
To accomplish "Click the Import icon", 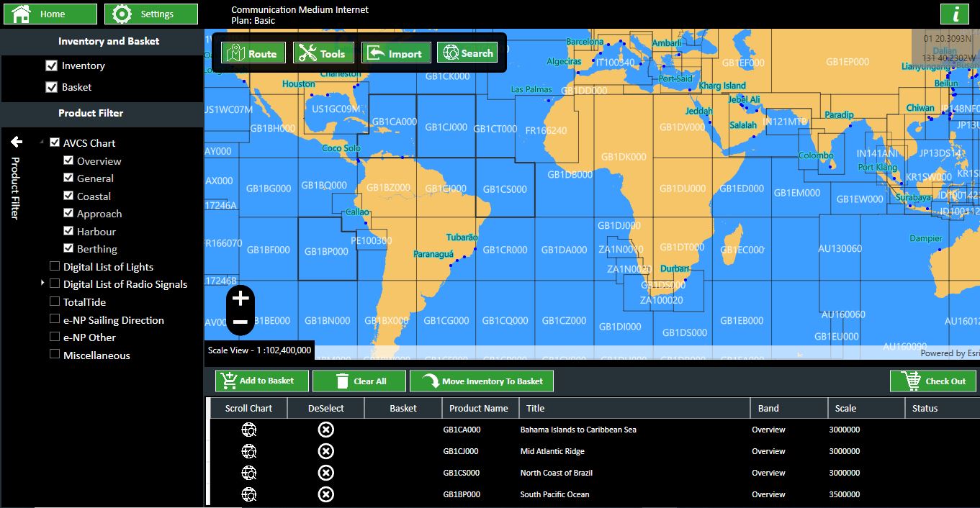I will 395,51.
